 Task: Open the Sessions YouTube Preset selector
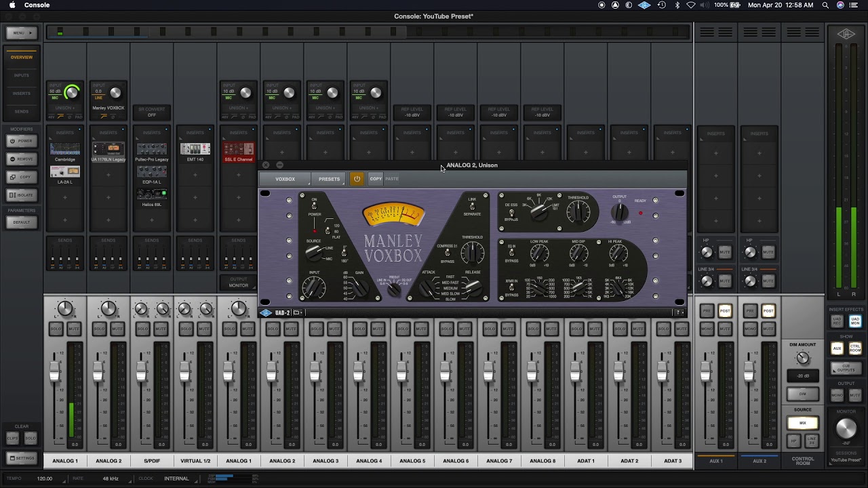pos(846,457)
